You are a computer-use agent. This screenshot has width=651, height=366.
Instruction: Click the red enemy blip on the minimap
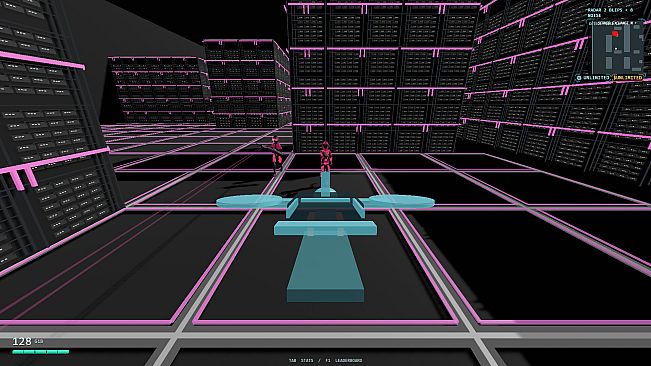point(615,33)
